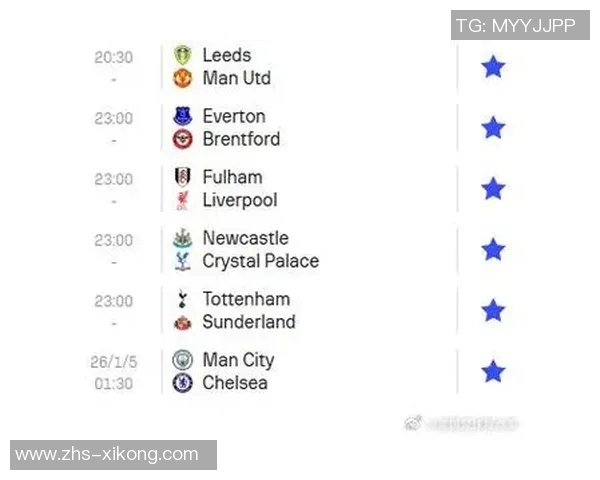600x480 pixels.
Task: Toggle favorite star for Leeds vs Man Utd
Action: coord(493,67)
